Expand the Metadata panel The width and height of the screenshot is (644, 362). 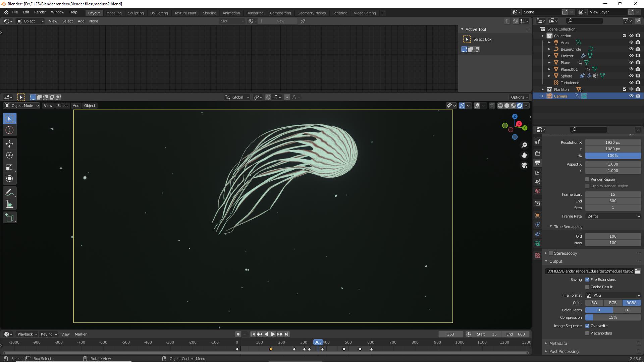pyautogui.click(x=558, y=343)
